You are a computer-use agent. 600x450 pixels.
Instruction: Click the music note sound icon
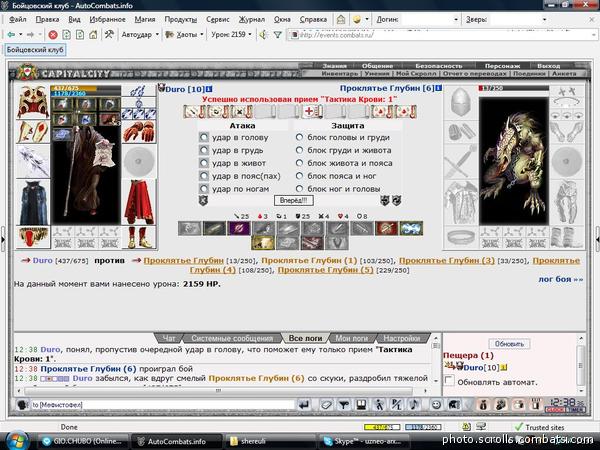[x=414, y=404]
